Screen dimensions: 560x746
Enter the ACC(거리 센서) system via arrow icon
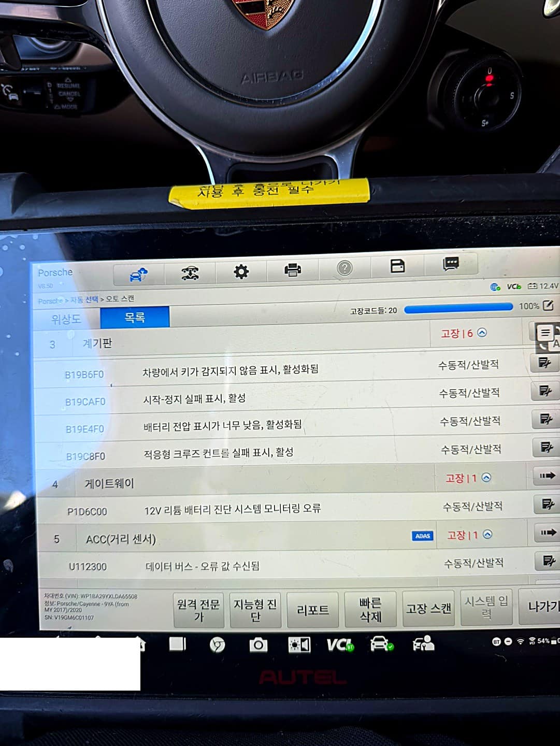click(x=548, y=532)
